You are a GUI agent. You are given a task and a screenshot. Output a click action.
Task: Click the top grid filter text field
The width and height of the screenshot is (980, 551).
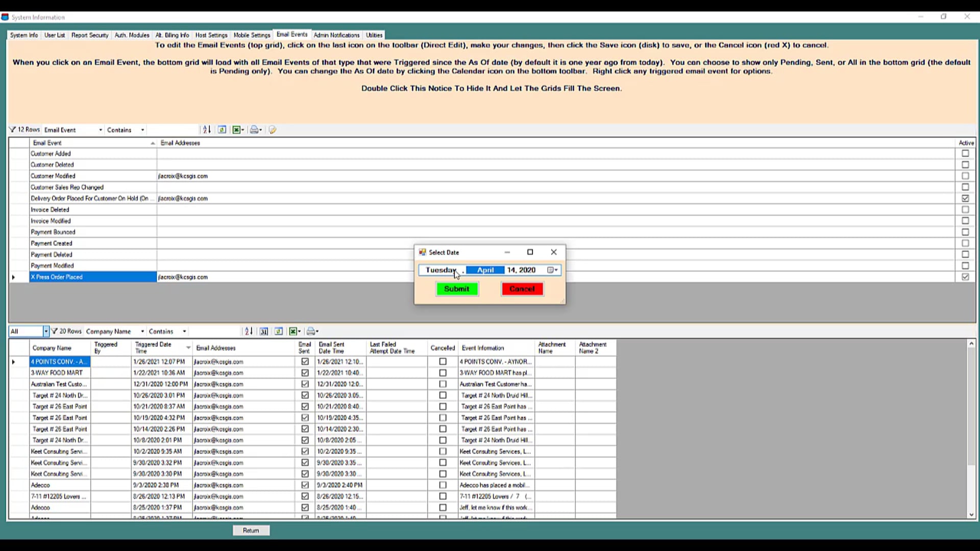click(173, 130)
